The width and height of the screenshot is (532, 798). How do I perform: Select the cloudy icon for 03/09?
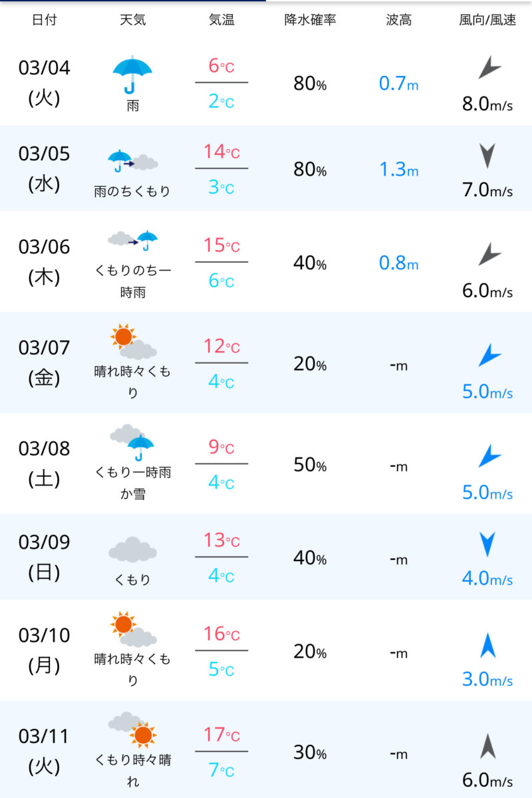coord(132,549)
